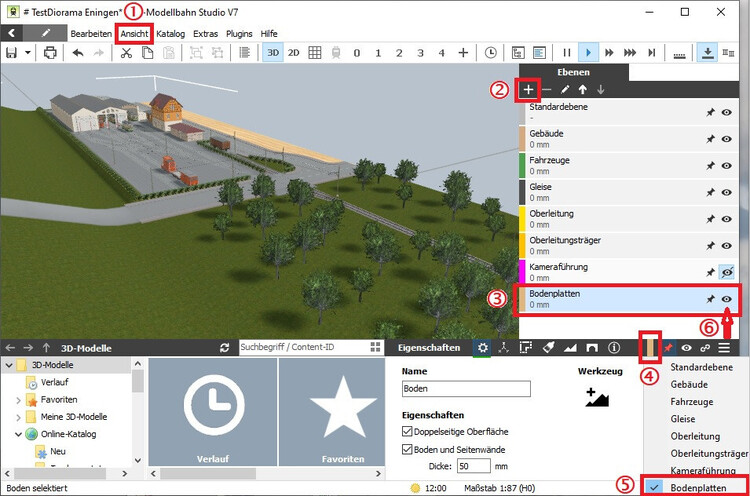This screenshot has width=750, height=496.
Task: Click the layer color swatch in Eigenschaften bar
Action: 651,348
